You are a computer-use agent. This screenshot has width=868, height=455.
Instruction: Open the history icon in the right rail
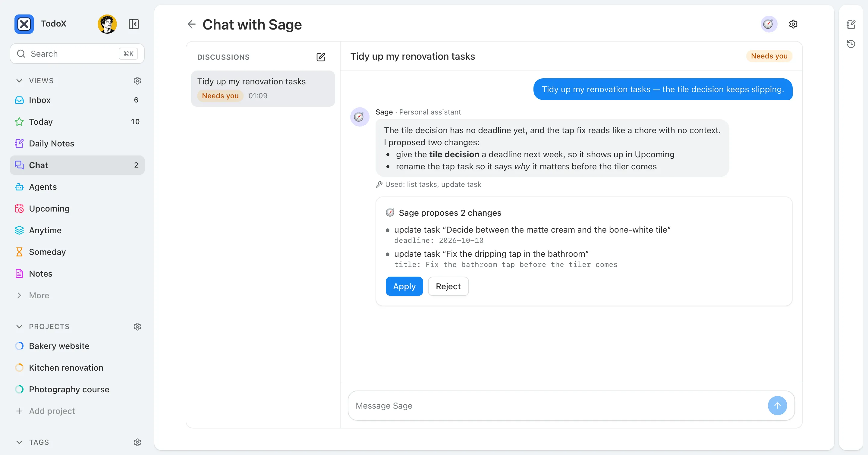tap(851, 44)
